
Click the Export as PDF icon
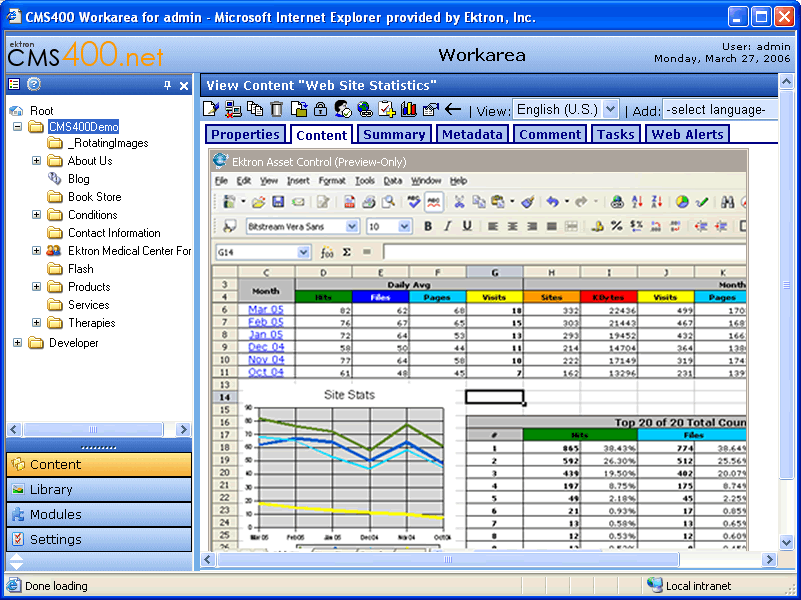click(349, 202)
